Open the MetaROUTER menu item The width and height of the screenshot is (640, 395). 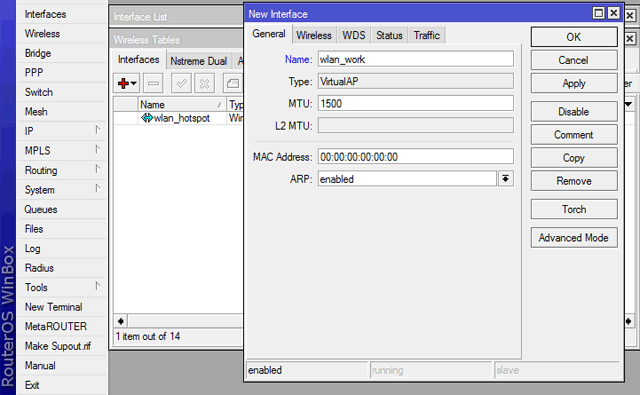point(62,326)
